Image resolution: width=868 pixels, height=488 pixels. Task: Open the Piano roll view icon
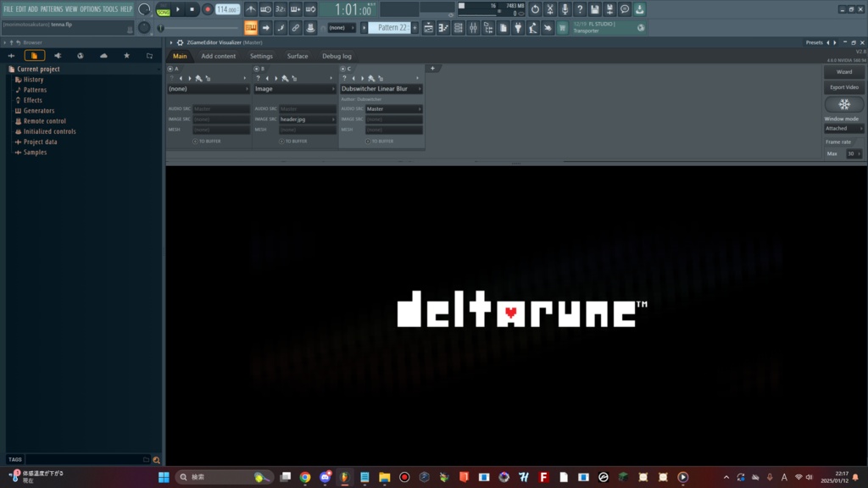pyautogui.click(x=443, y=28)
